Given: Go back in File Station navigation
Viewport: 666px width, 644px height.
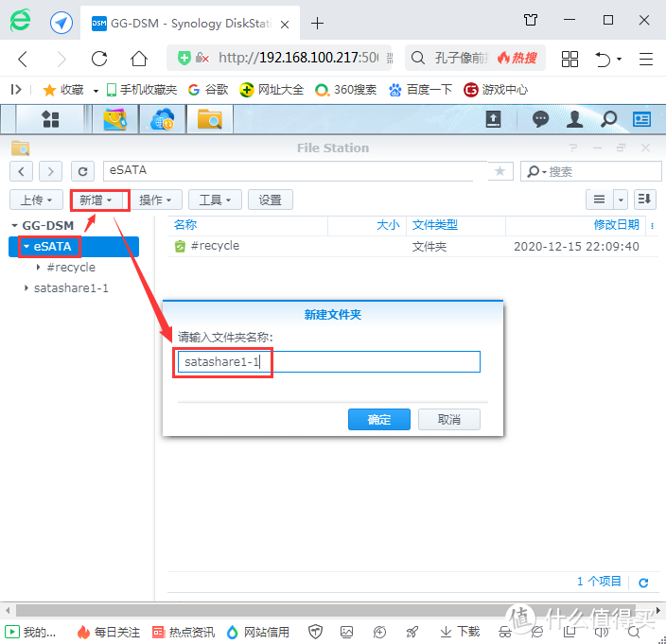Looking at the screenshot, I should click(21, 171).
